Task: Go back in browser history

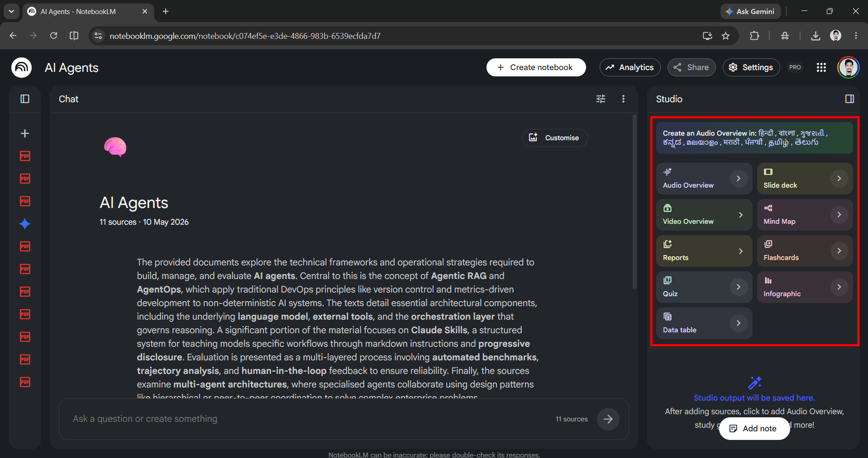Action: (x=13, y=36)
